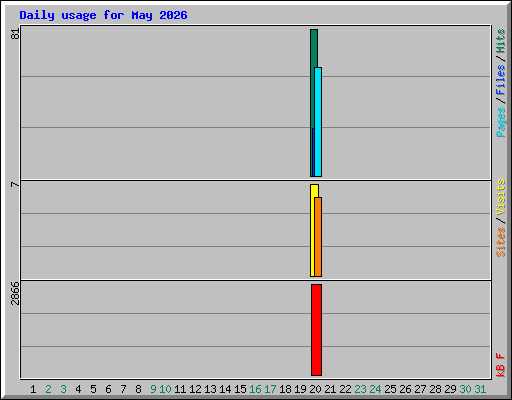The image size is (512, 400).
Task: Click day label 12 on x-axis
Action: (195, 389)
